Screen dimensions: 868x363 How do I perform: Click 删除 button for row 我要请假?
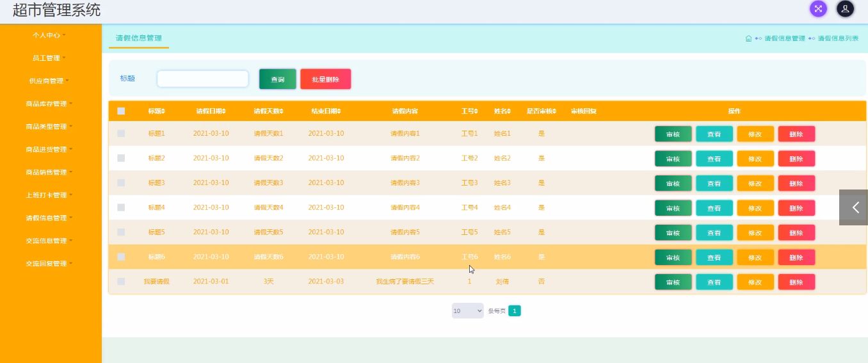pos(796,282)
